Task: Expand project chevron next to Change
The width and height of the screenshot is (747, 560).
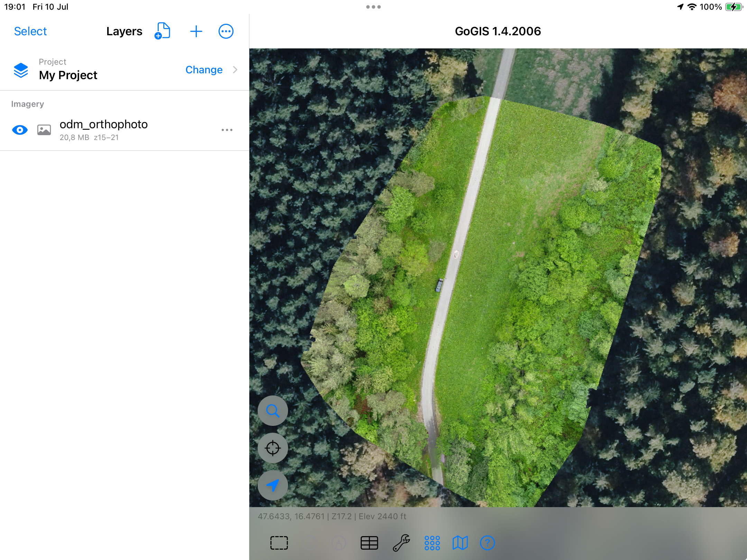Action: (x=235, y=70)
